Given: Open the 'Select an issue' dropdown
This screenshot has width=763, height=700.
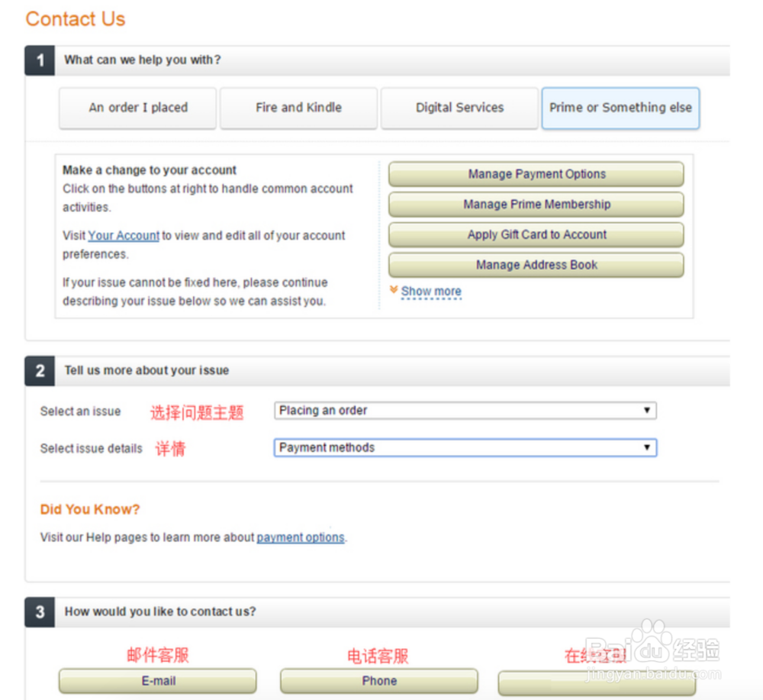Looking at the screenshot, I should (x=465, y=411).
